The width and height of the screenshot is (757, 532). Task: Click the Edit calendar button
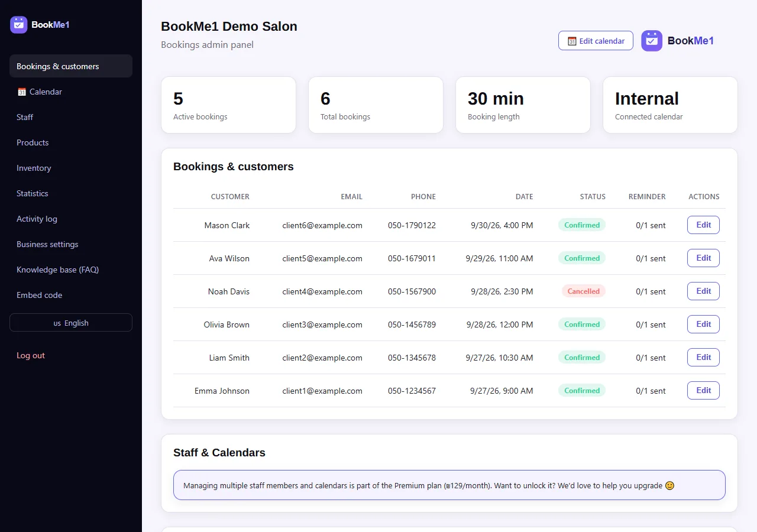pyautogui.click(x=596, y=41)
